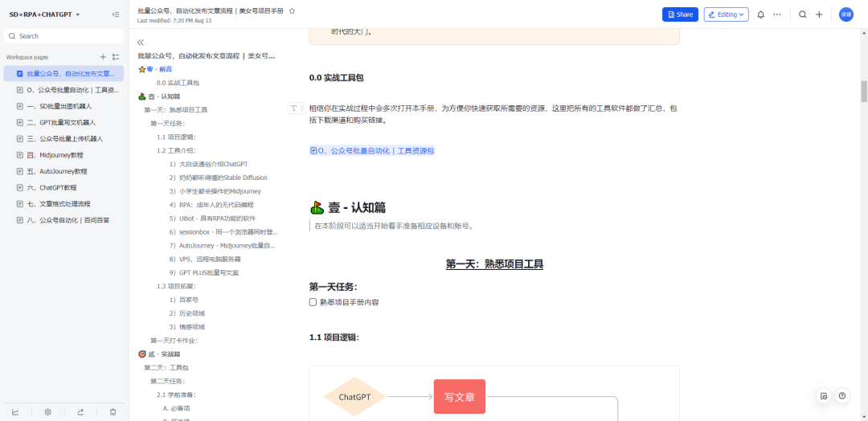Jump to outline item 第一天：熟悉项目工具
The width and height of the screenshot is (868, 421).
pyautogui.click(x=175, y=109)
